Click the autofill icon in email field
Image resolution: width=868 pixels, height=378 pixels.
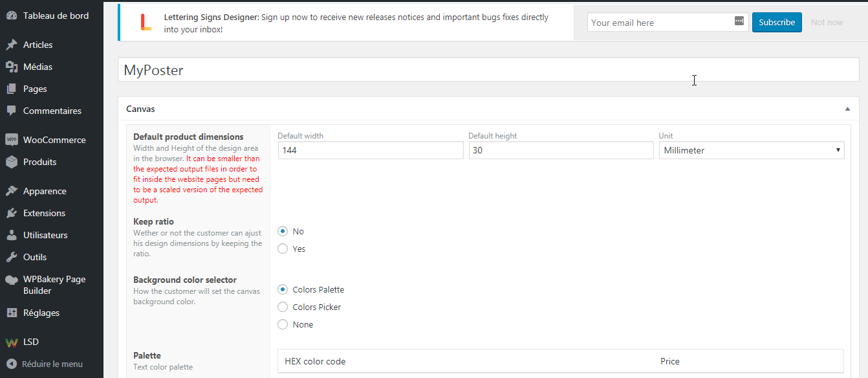click(739, 21)
